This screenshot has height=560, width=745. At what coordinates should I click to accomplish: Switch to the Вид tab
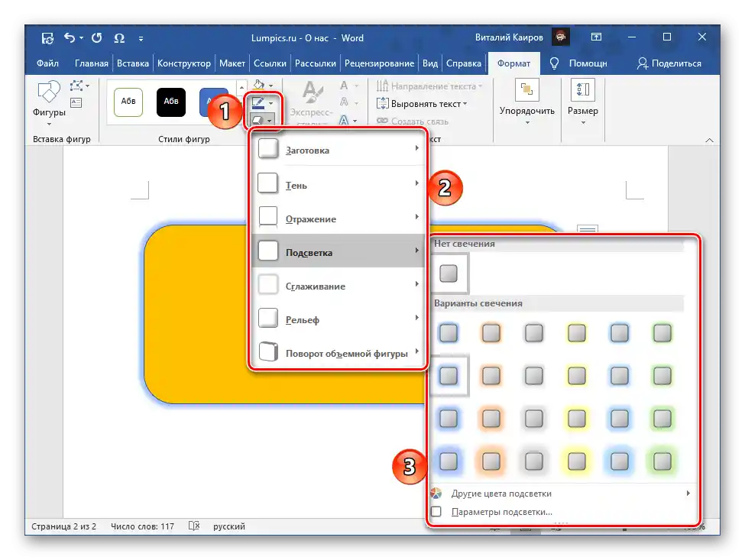[x=430, y=63]
